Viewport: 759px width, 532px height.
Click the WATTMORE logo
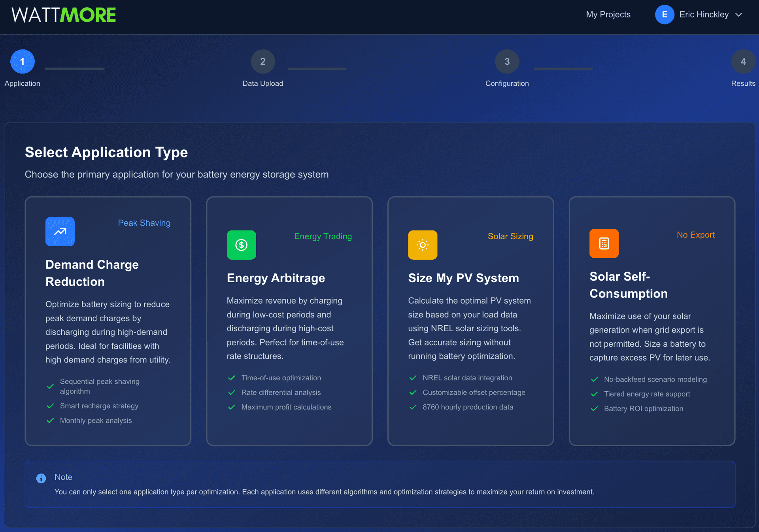pos(63,15)
